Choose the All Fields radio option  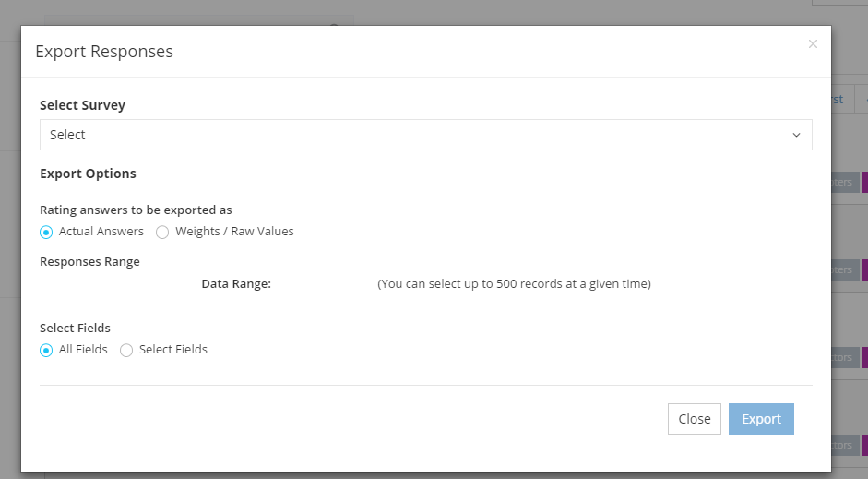coord(46,350)
